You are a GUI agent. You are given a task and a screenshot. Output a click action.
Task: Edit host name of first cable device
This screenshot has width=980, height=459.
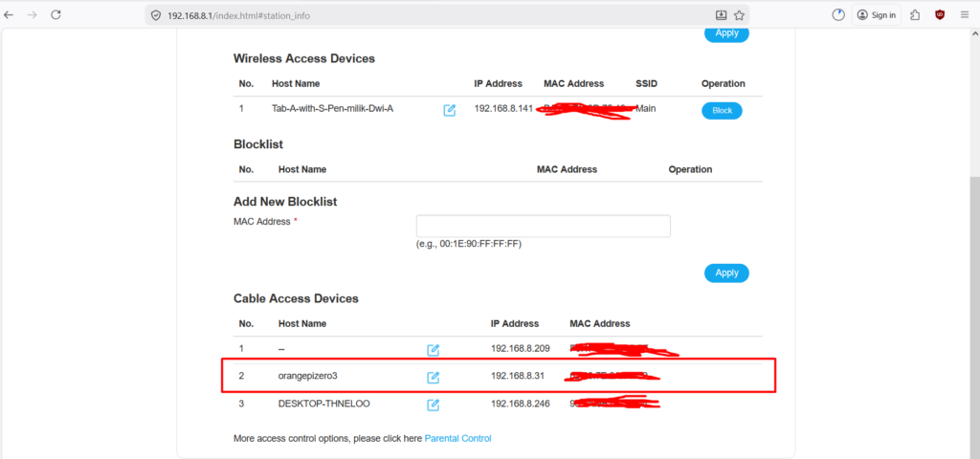coord(433,350)
